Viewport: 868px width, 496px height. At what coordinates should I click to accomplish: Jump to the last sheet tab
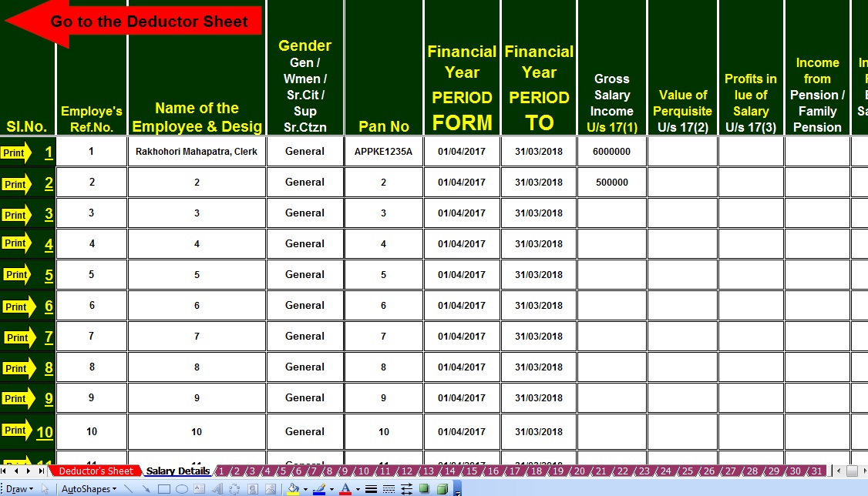click(x=41, y=471)
